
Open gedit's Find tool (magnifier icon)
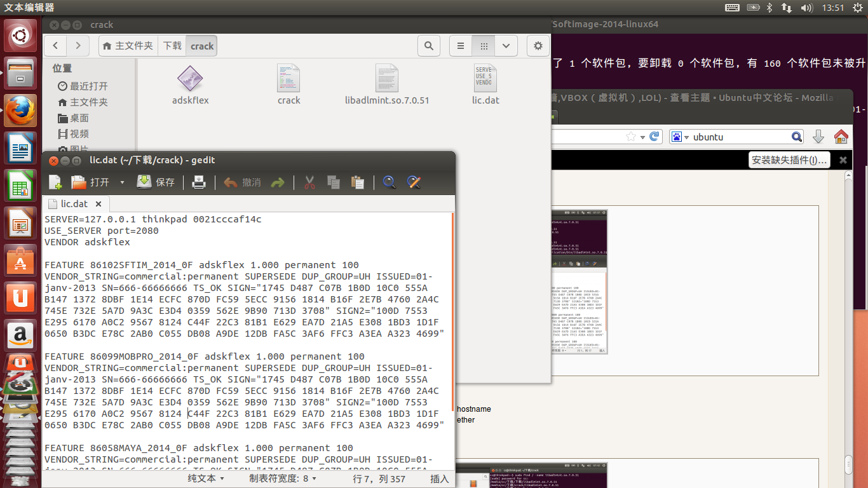(390, 182)
